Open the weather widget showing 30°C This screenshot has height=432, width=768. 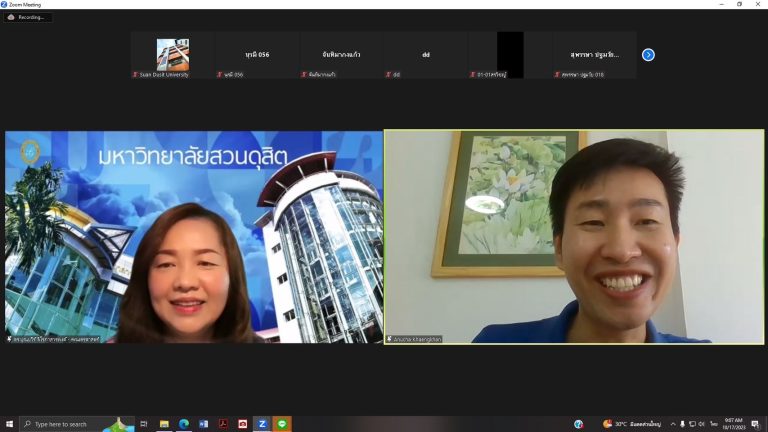[x=632, y=424]
